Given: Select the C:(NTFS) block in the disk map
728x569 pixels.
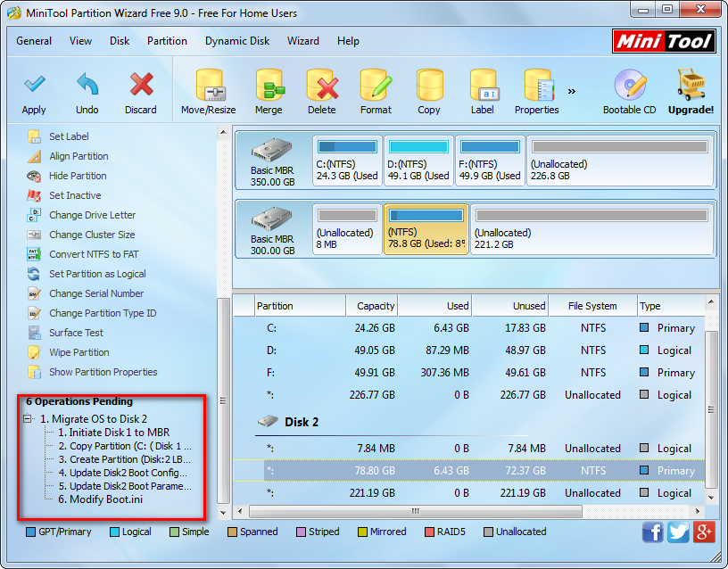Looking at the screenshot, I should pos(347,161).
